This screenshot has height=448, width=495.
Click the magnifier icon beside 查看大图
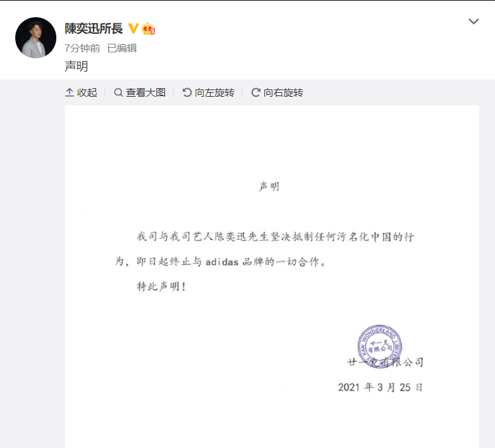click(119, 93)
